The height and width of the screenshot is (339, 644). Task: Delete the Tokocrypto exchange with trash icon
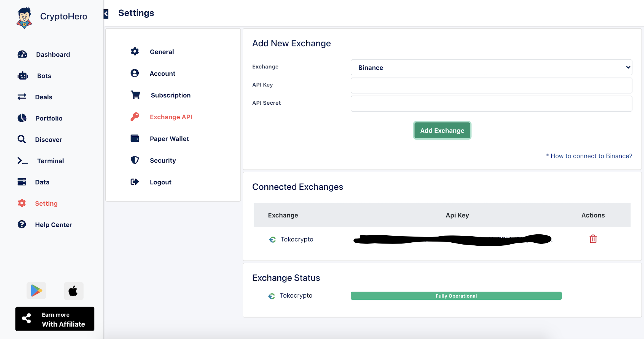pos(593,239)
